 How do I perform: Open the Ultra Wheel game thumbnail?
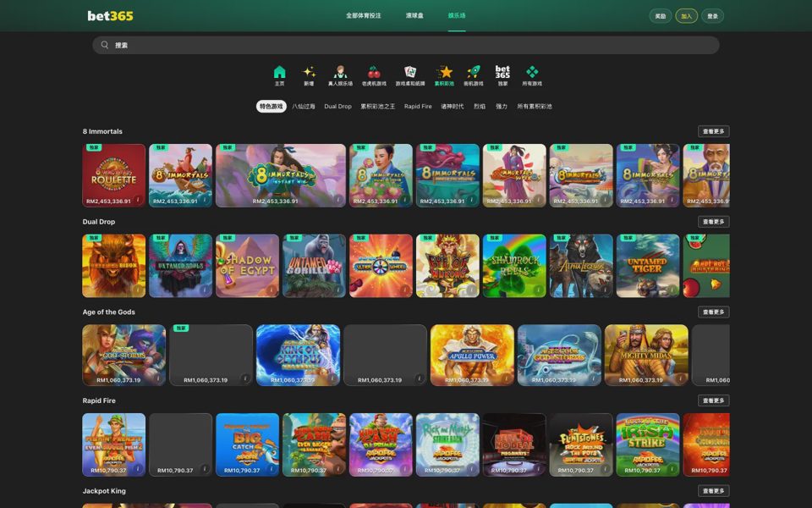[x=381, y=265]
